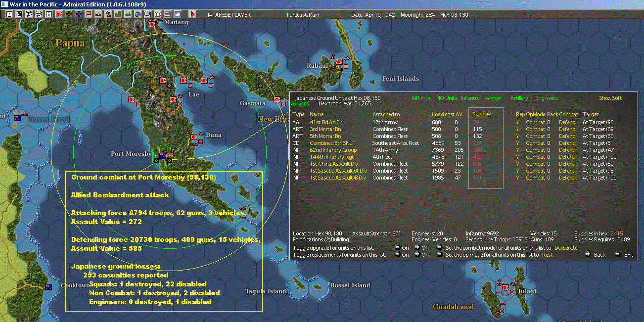The width and height of the screenshot is (644, 322).
Task: Select the Japanese flag unit at Buna
Action: pos(194,137)
